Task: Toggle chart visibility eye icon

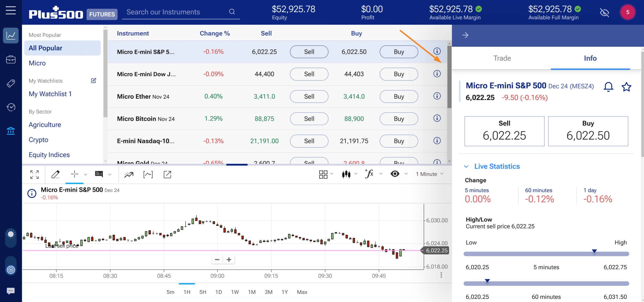Action: pyautogui.click(x=395, y=174)
